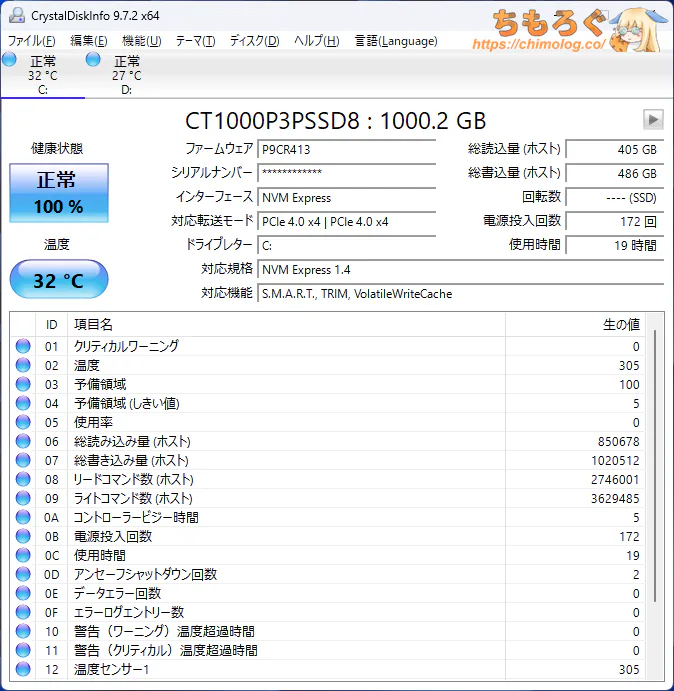This screenshot has width=674, height=691.
Task: Open the ファイル(F) menu
Action: coord(32,41)
